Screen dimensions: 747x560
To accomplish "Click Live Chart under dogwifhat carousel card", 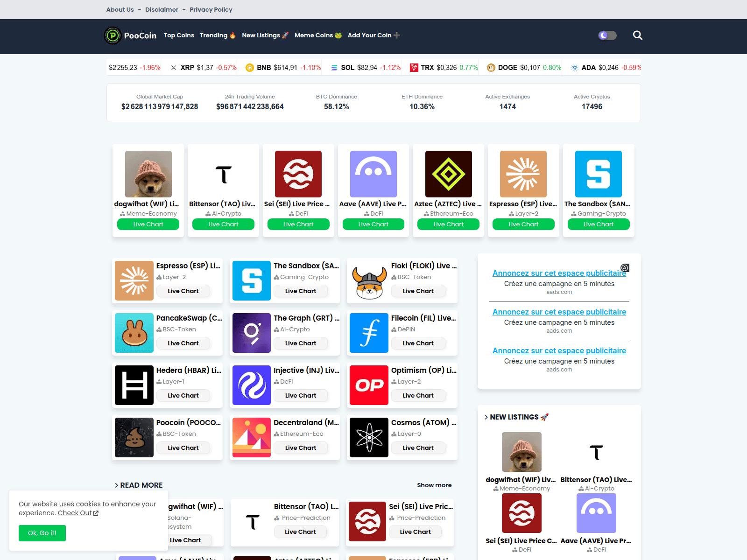I will tap(148, 224).
